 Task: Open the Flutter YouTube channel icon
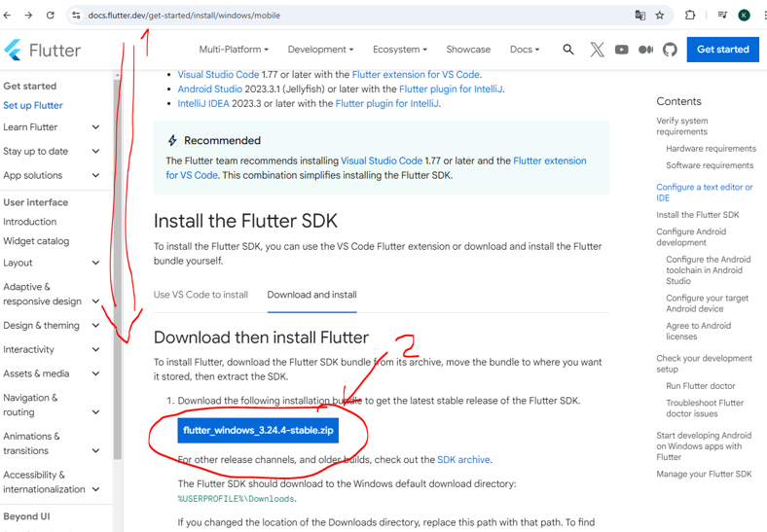621,50
